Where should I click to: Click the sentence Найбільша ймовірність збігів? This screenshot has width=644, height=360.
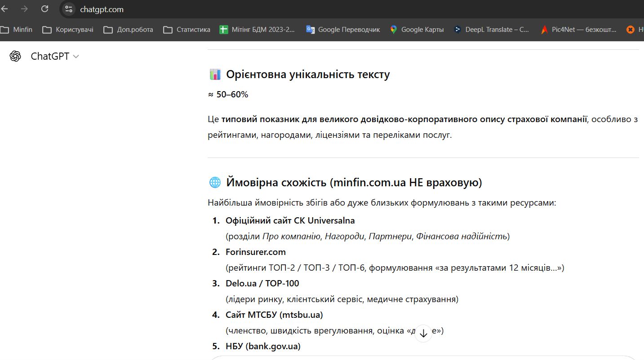(x=382, y=203)
